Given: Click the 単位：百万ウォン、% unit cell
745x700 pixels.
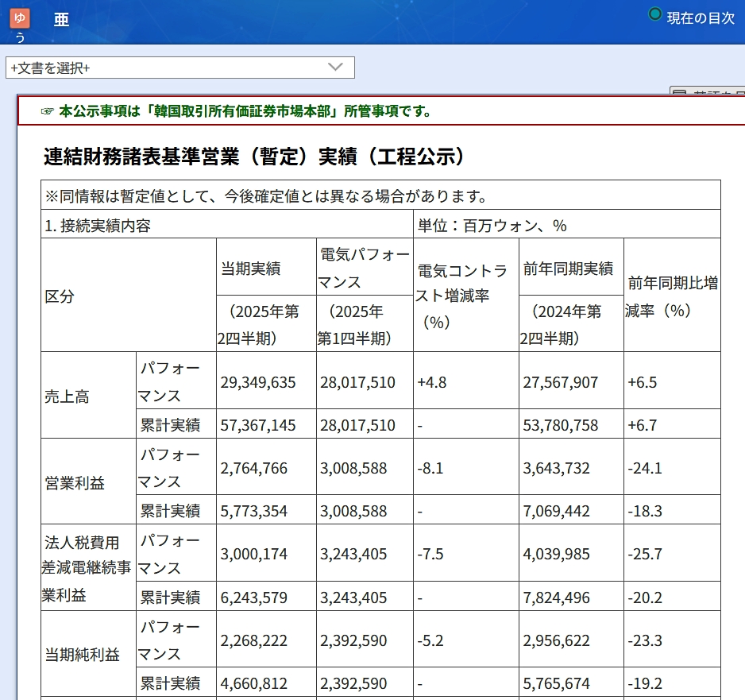Looking at the screenshot, I should click(x=492, y=226).
